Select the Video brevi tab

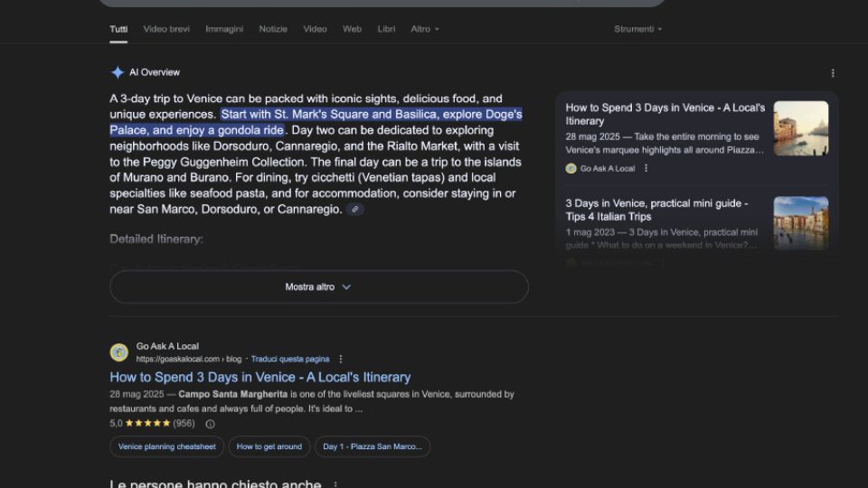point(166,29)
